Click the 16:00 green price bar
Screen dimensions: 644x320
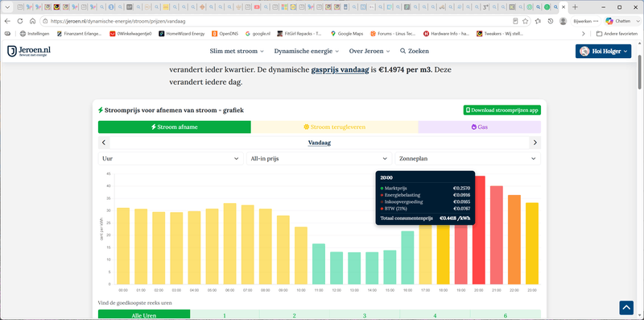pos(407,258)
